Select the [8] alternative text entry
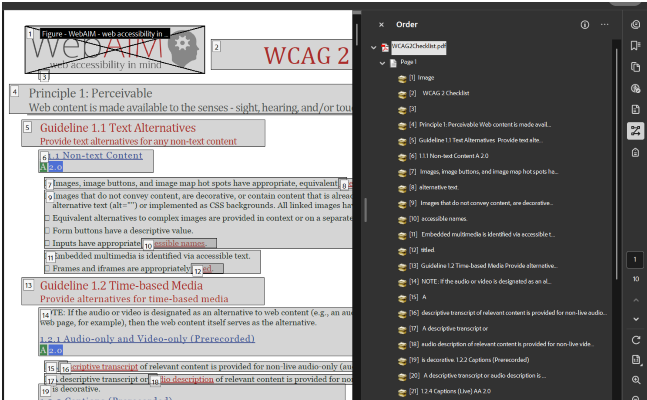647x400 pixels. [x=434, y=187]
